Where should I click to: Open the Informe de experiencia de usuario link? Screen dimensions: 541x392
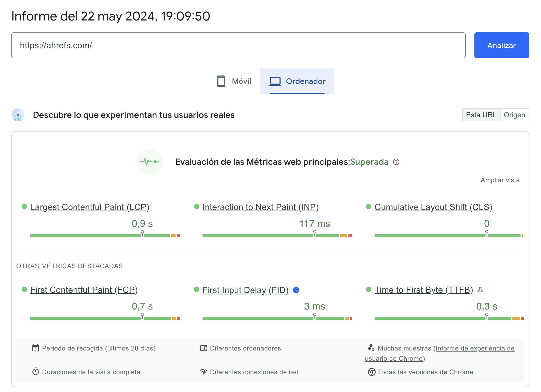tap(475, 348)
